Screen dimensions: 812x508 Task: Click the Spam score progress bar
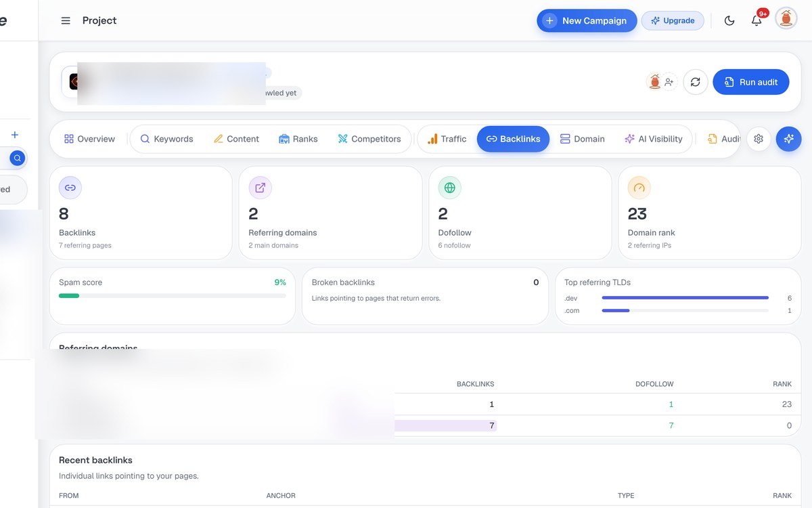(x=173, y=296)
